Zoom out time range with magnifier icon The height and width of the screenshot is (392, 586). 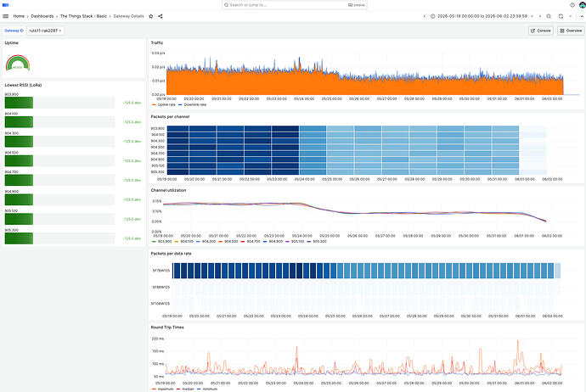coord(549,16)
